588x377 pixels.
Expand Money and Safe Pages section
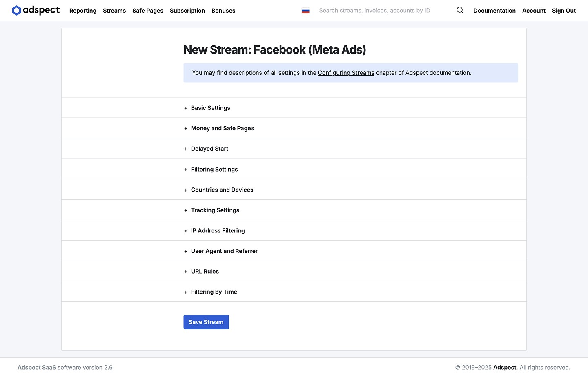(222, 128)
